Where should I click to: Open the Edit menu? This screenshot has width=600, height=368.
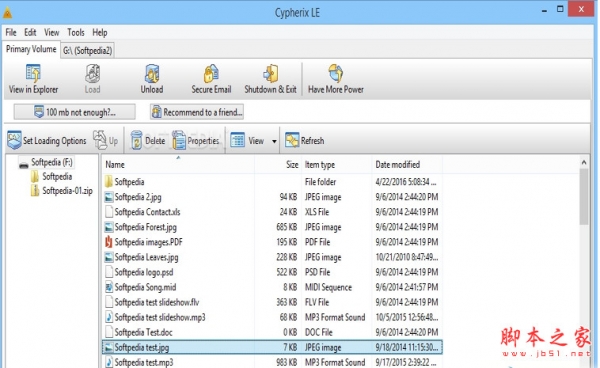(x=30, y=33)
